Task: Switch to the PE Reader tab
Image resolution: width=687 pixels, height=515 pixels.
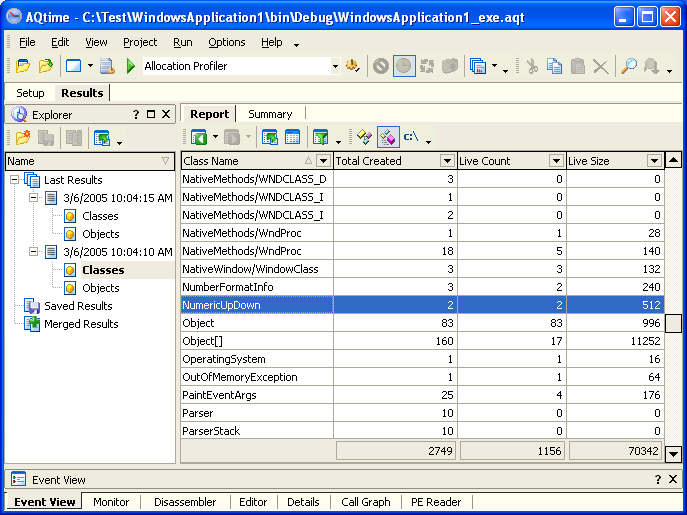Action: pos(436,502)
